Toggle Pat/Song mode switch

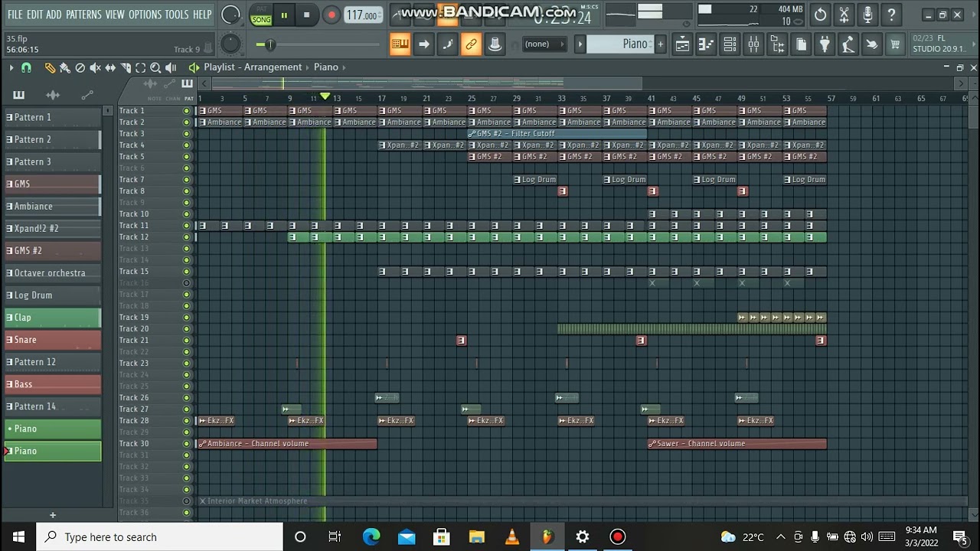tap(261, 15)
